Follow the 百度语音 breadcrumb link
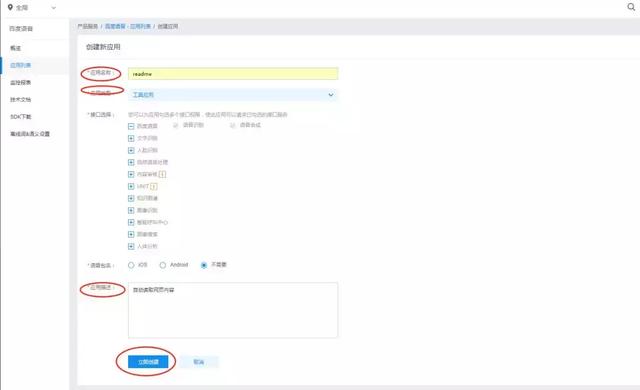Screen dimensions: 640x390 point(115,26)
